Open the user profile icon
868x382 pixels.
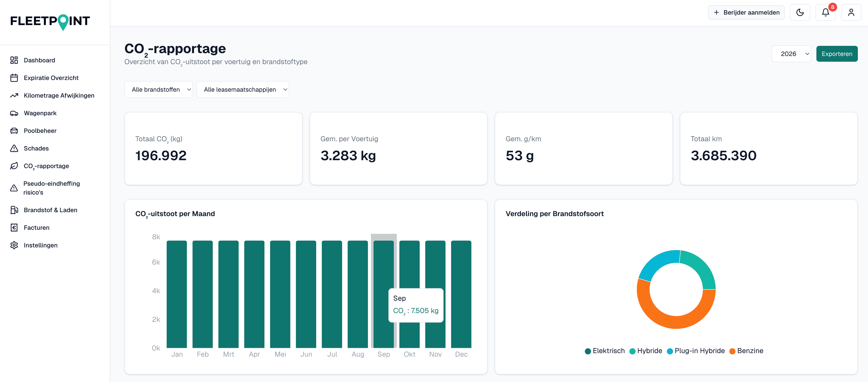[851, 12]
